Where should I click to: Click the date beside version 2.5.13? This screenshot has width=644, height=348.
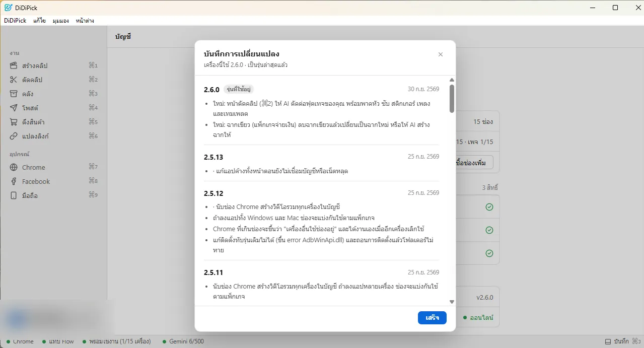423,157
